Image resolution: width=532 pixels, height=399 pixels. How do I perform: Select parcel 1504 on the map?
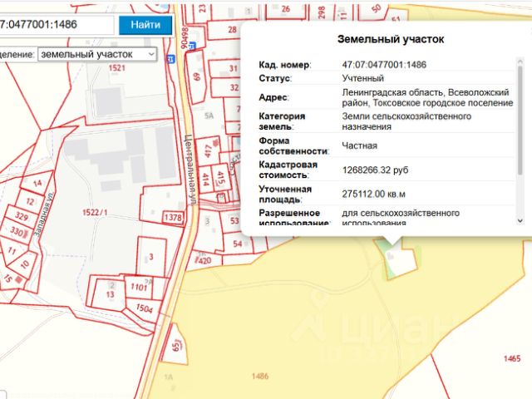click(x=144, y=308)
